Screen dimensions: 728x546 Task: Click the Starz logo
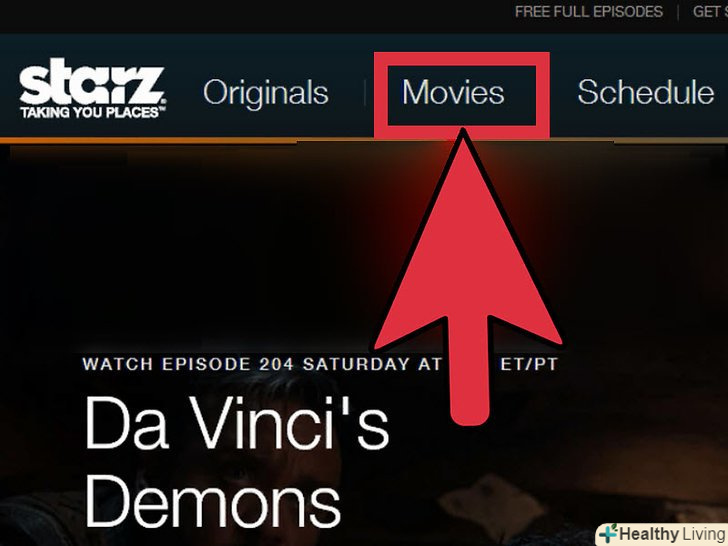tap(92, 88)
